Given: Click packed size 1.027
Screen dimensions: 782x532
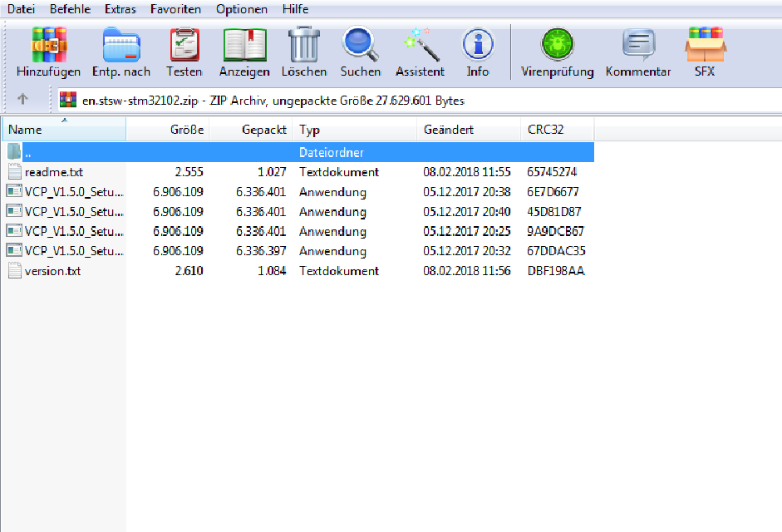Looking at the screenshot, I should pyautogui.click(x=272, y=172).
